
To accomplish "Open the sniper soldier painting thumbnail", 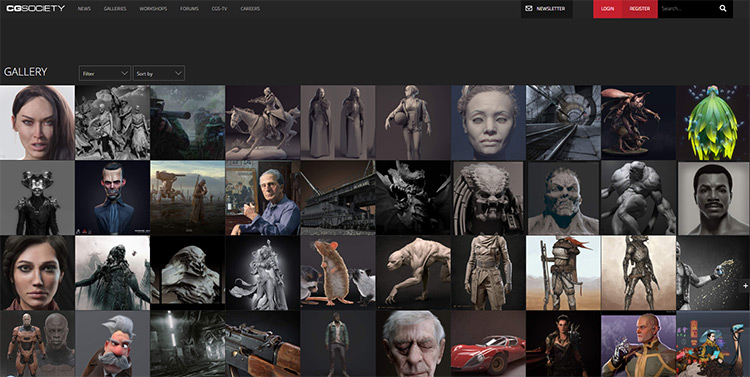I will [188, 122].
